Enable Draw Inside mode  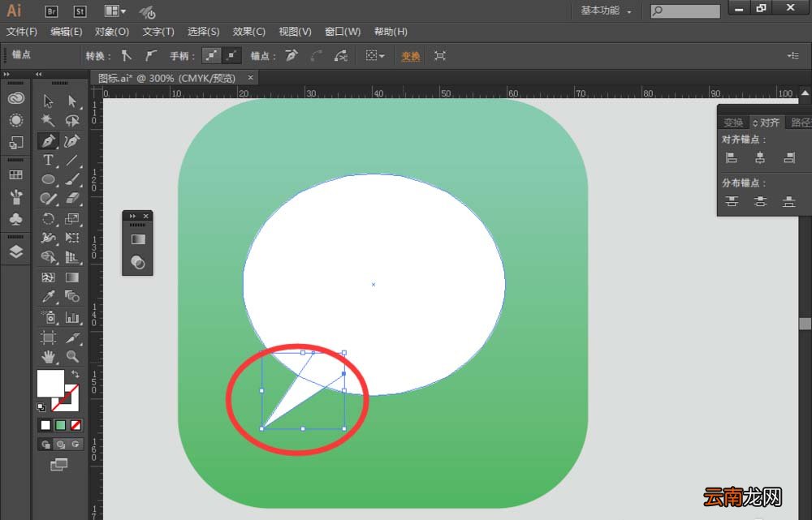pos(76,445)
